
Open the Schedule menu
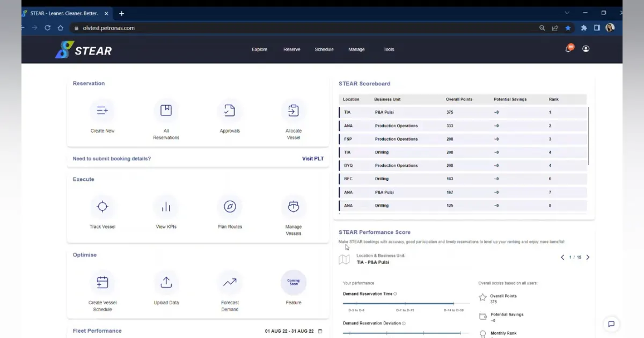[324, 49]
